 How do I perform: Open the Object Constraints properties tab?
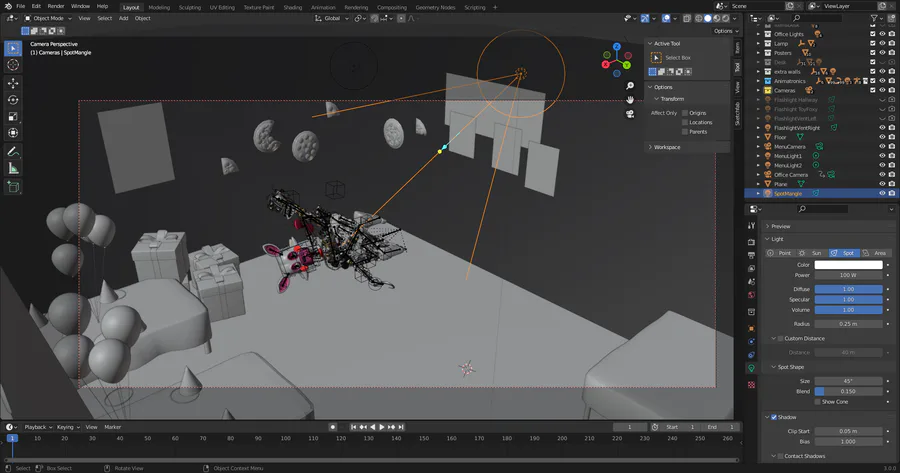coord(751,355)
